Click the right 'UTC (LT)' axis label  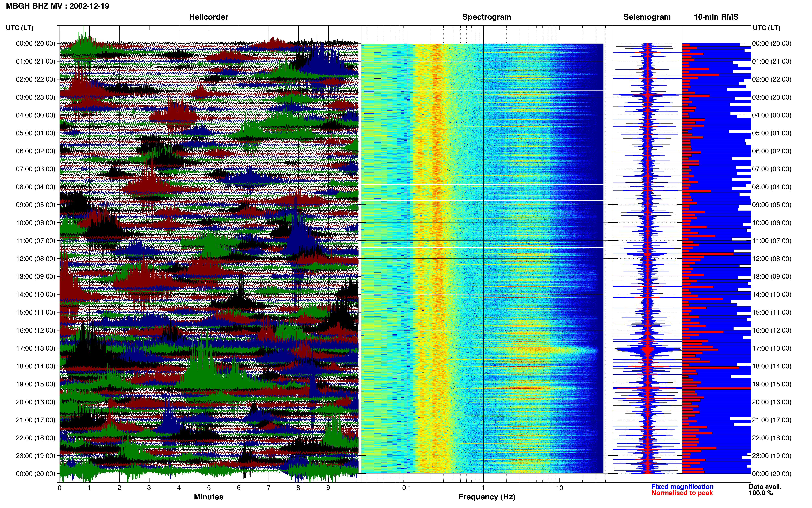pos(766,28)
